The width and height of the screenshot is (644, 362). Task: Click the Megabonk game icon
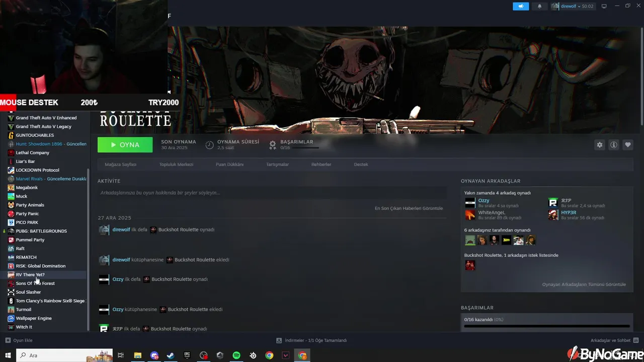click(x=11, y=188)
